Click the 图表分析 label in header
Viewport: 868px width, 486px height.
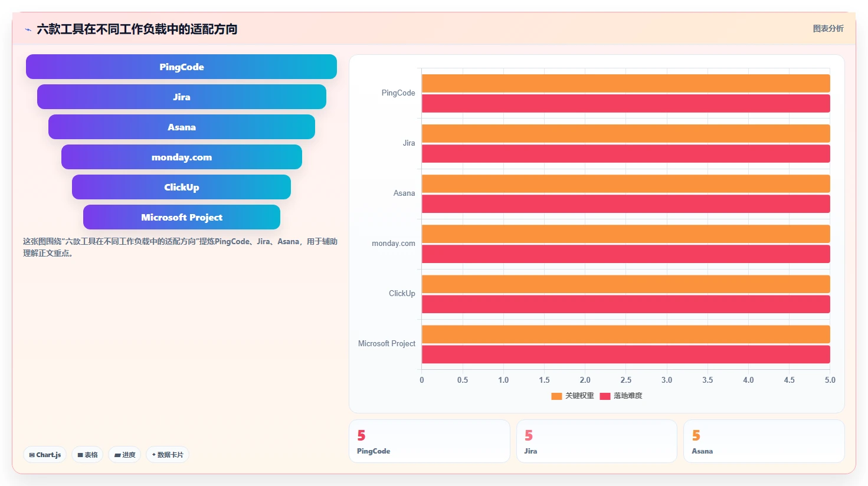[x=828, y=28]
